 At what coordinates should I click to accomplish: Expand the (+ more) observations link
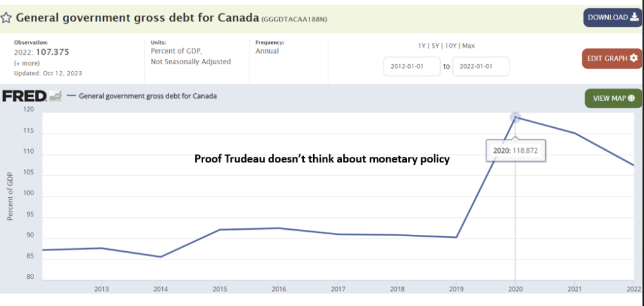pos(27,64)
